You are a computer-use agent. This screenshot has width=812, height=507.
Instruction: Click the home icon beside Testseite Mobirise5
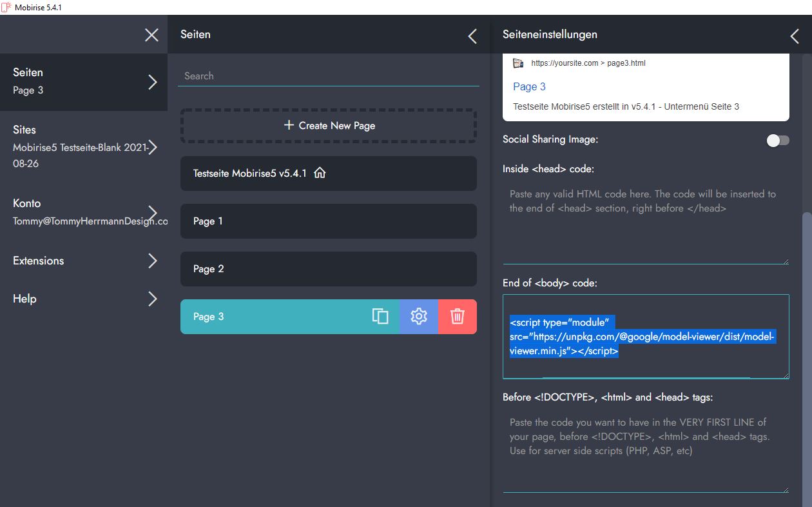[x=320, y=173]
